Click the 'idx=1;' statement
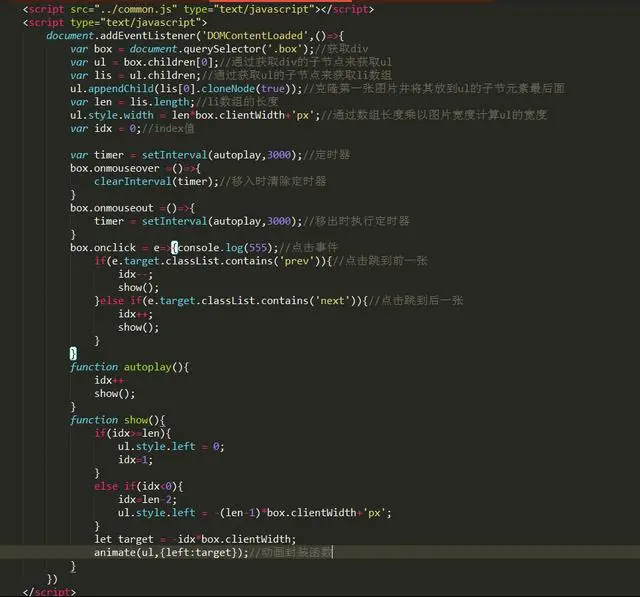The height and width of the screenshot is (597, 640). [136, 459]
